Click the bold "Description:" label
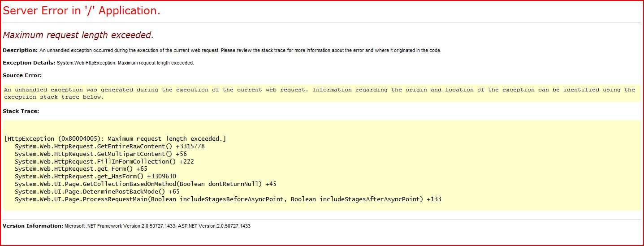 [20, 50]
